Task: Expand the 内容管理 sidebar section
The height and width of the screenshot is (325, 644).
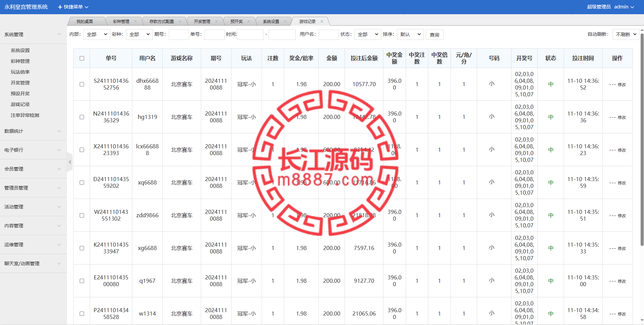Action: click(x=33, y=226)
